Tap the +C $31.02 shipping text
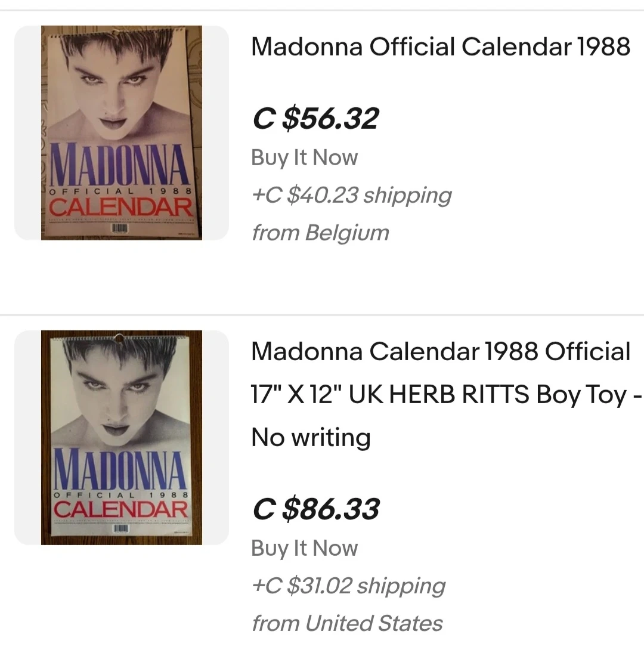This screenshot has height=656, width=644. [348, 586]
